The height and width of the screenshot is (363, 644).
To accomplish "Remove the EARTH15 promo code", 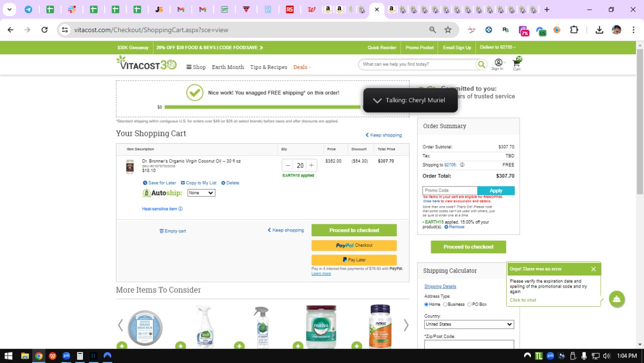I will click(x=454, y=227).
